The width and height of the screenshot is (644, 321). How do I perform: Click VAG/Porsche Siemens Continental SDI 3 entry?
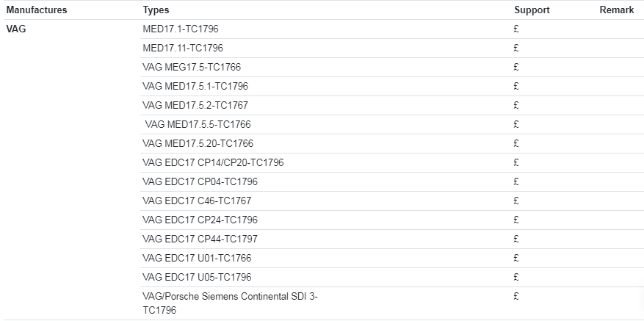pyautogui.click(x=231, y=303)
